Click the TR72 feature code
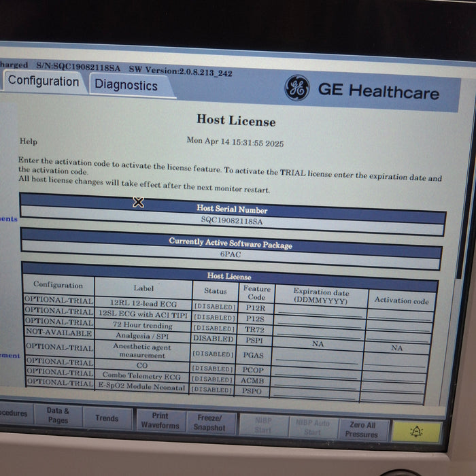 pos(254,329)
